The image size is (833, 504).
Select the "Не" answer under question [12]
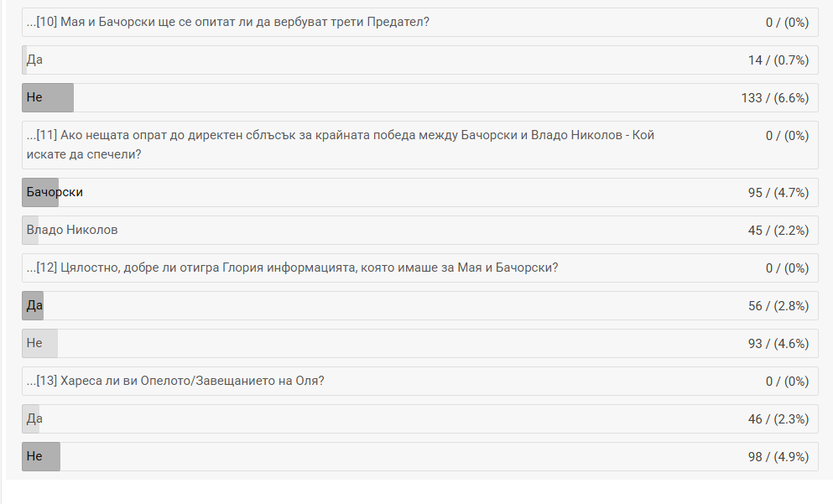coord(34,344)
